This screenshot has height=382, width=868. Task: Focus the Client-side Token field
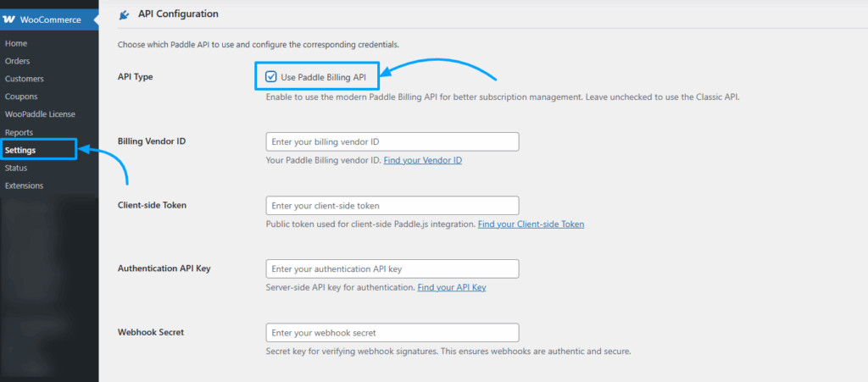tap(392, 205)
